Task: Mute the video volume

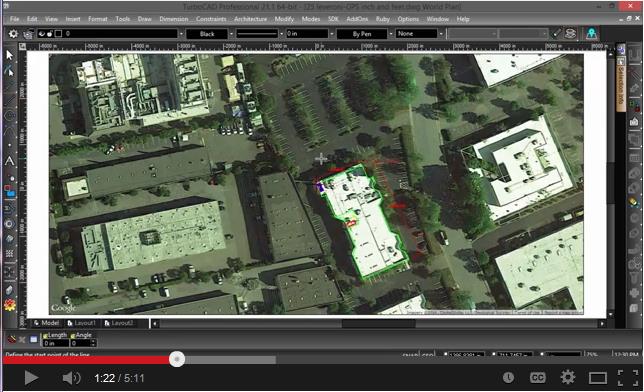Action: (x=71, y=378)
